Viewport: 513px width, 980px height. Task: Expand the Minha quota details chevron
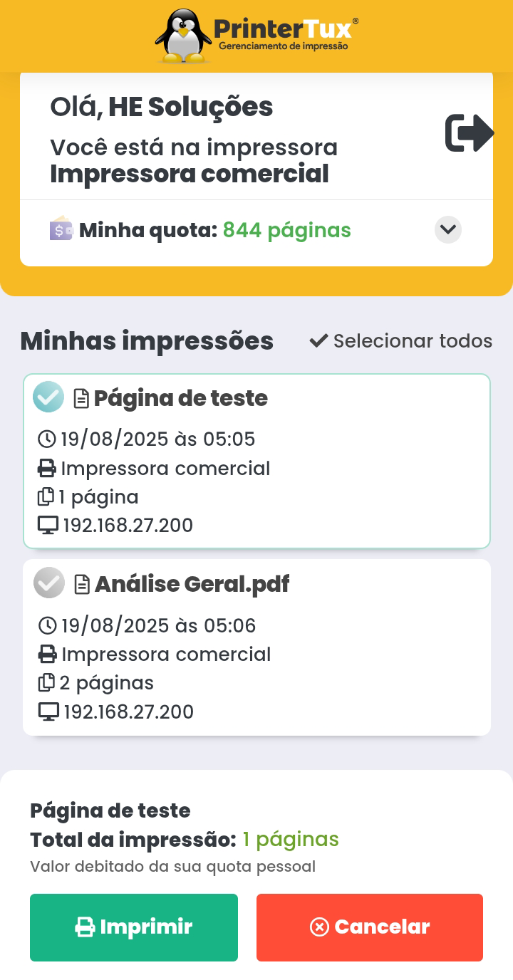coord(448,229)
